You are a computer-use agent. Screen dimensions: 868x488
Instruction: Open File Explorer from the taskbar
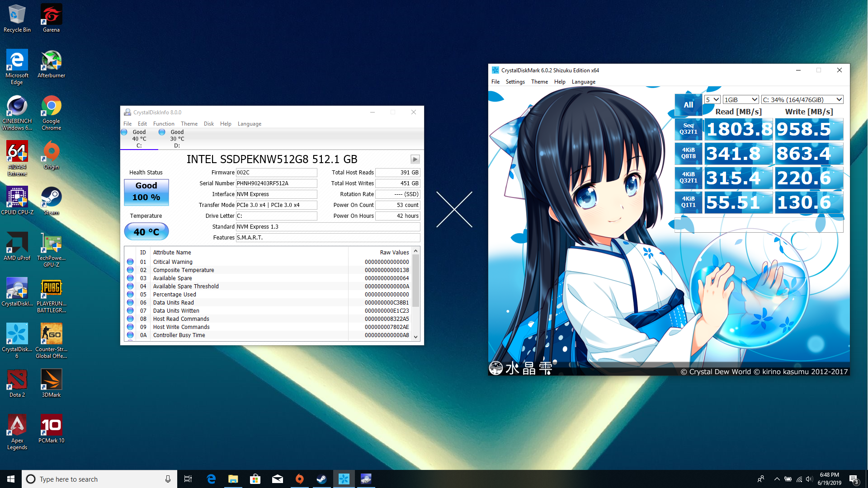[233, 479]
